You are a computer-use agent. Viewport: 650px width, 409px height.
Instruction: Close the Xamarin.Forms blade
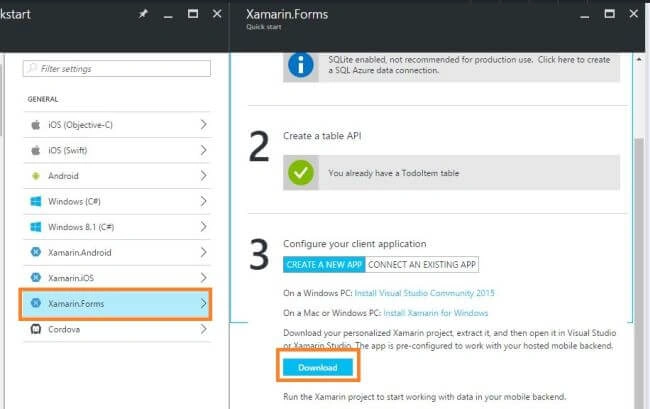click(633, 14)
